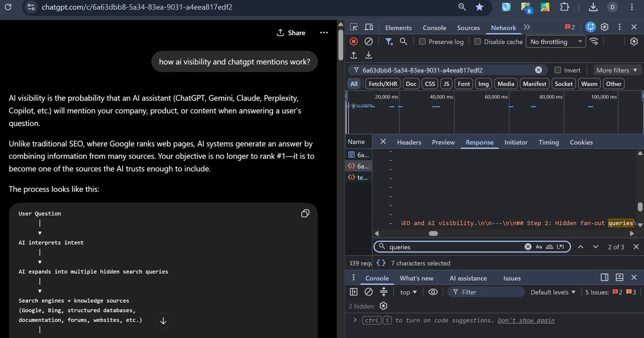Open ChatGPT conversation options ellipsis
Viewport: 644px width, 338px height.
tap(324, 33)
